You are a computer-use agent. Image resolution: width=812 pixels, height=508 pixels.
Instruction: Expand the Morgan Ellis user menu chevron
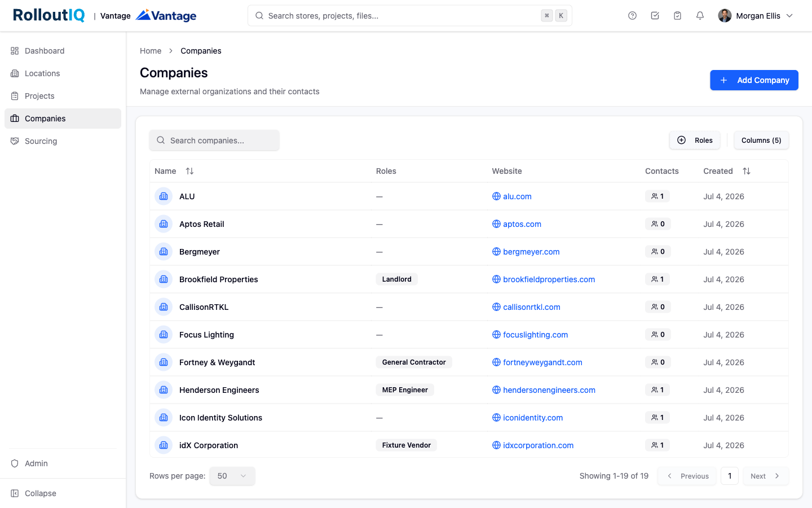coord(789,16)
